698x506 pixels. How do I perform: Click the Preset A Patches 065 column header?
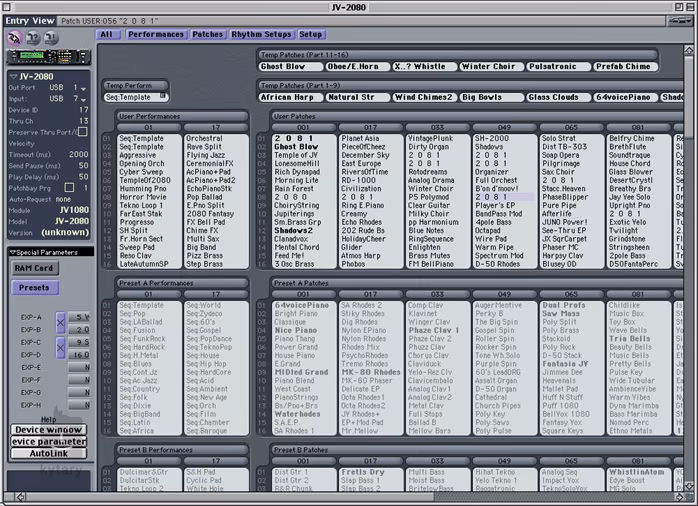(571, 294)
